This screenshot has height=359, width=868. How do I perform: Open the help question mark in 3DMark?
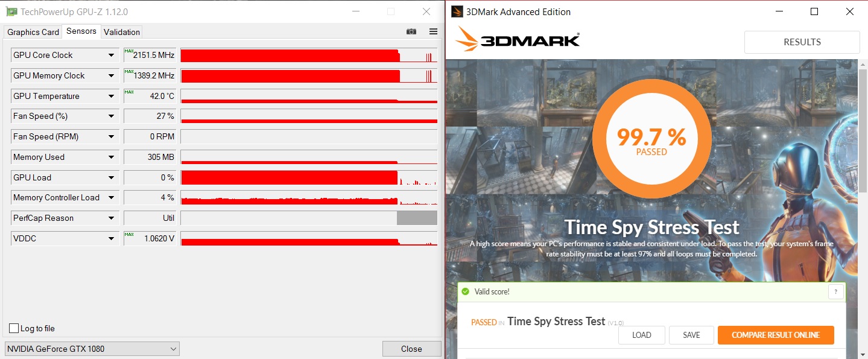(835, 292)
